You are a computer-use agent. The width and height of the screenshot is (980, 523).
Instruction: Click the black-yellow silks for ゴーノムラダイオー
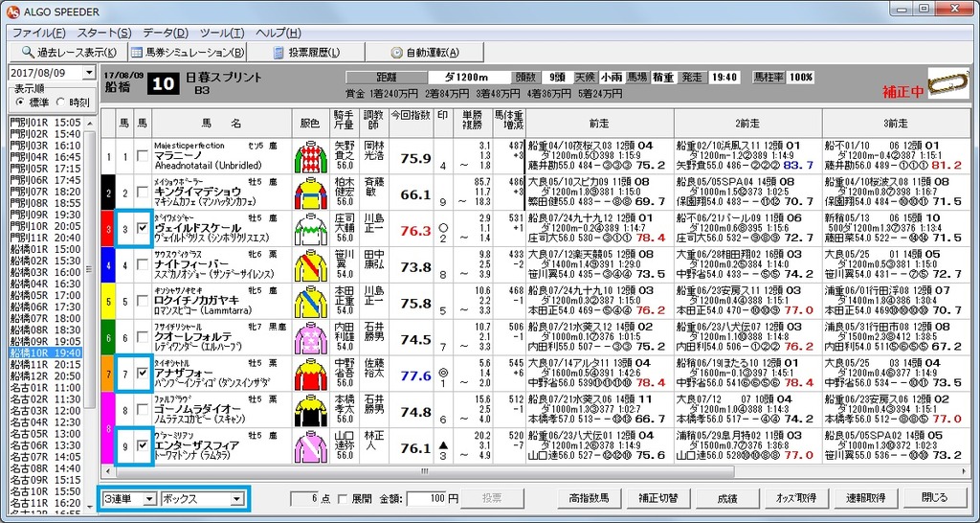point(311,411)
